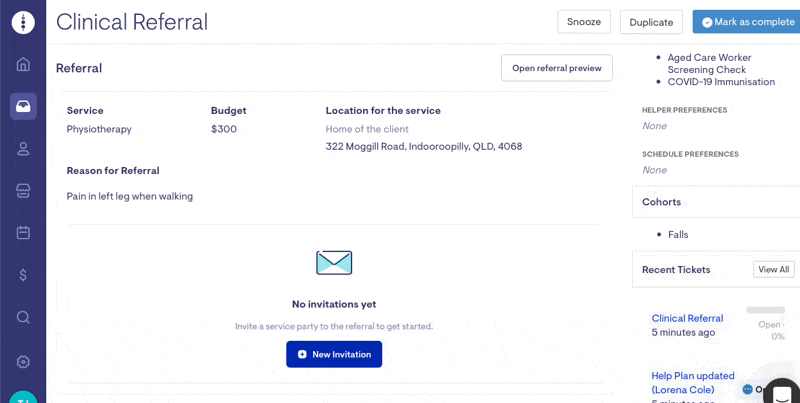Open Help Plan updated (Lorena Cole) link
The width and height of the screenshot is (800, 403).
(693, 383)
